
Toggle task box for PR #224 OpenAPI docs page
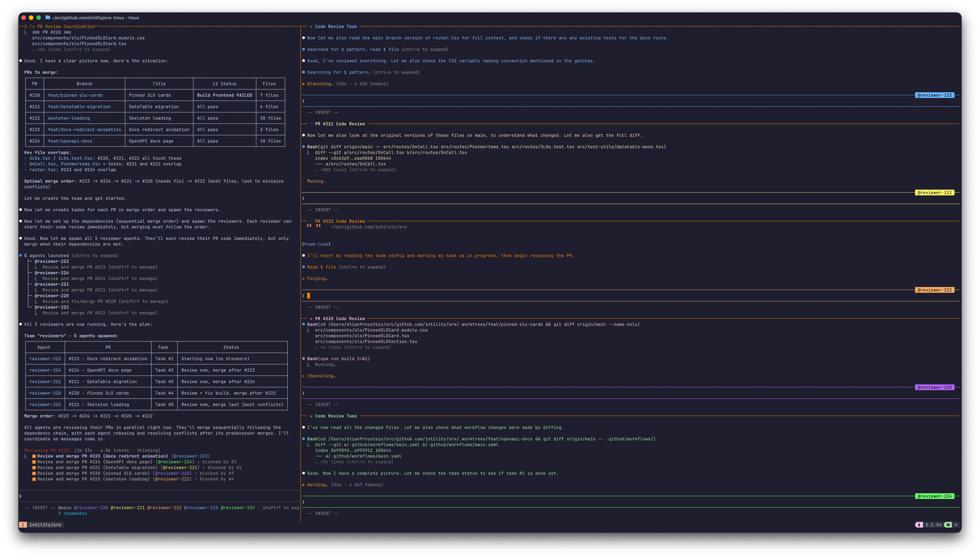click(34, 462)
